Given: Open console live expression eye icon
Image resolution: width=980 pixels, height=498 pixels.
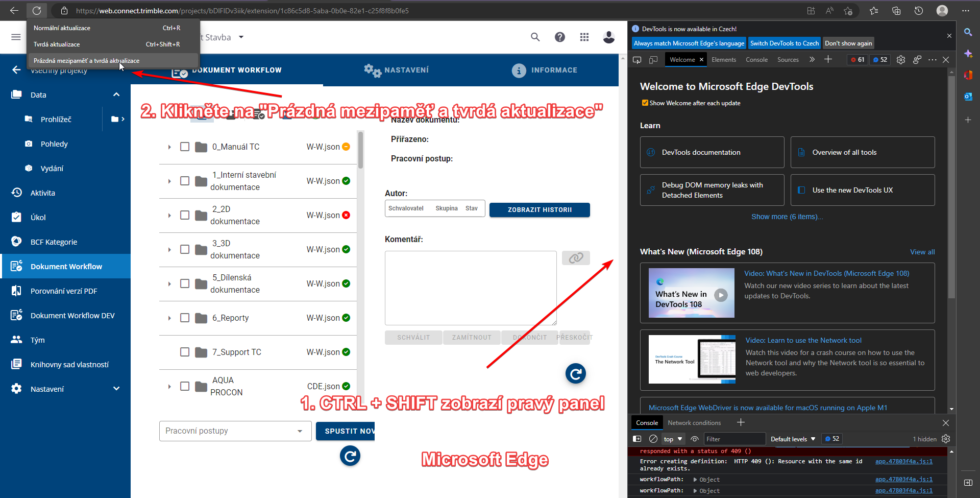Looking at the screenshot, I should point(695,439).
